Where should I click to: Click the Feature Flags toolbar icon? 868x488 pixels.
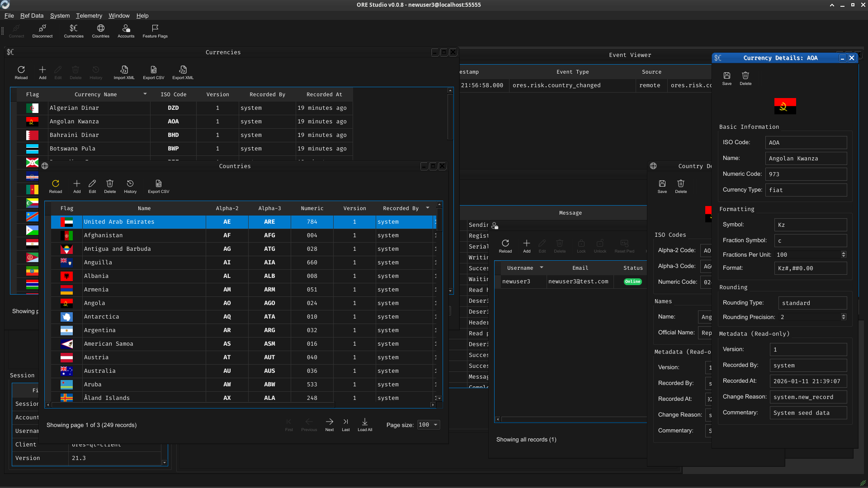(x=155, y=31)
